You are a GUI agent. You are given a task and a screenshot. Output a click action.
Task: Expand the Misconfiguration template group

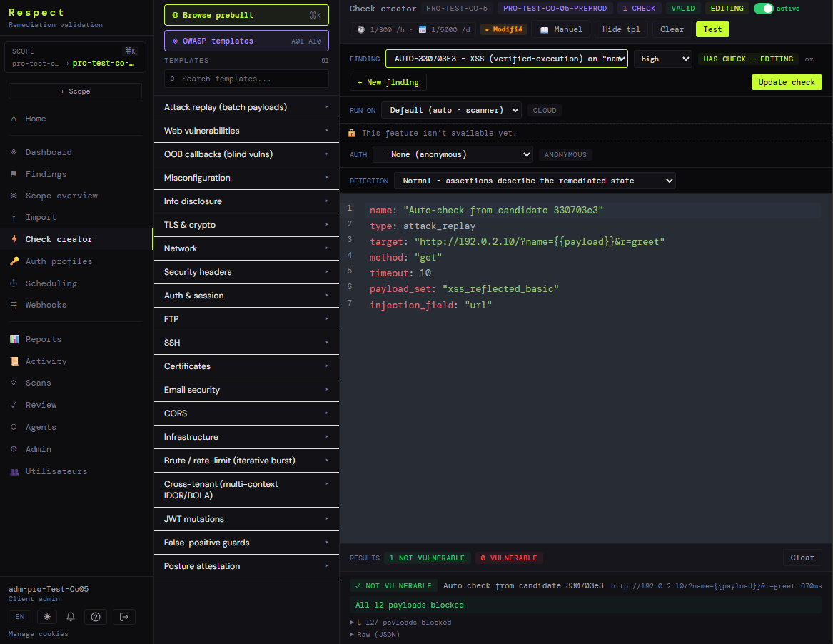[x=246, y=178]
